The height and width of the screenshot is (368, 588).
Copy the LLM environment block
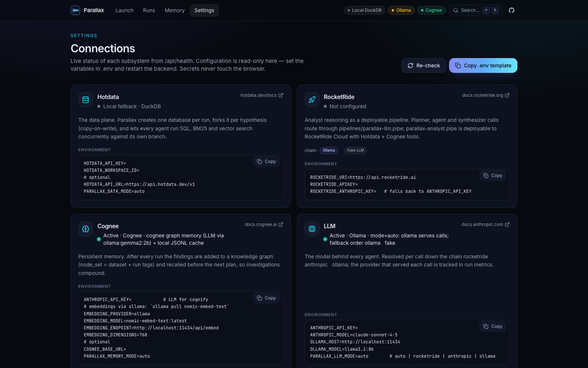click(x=493, y=326)
